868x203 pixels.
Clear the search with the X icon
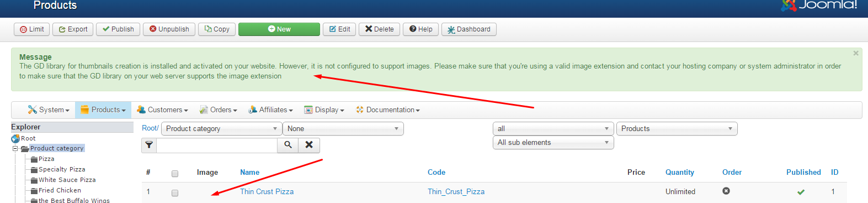309,145
